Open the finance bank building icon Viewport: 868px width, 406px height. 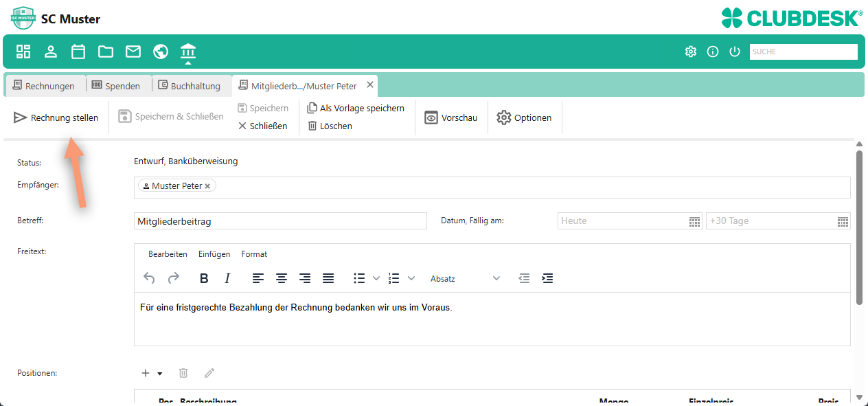188,51
